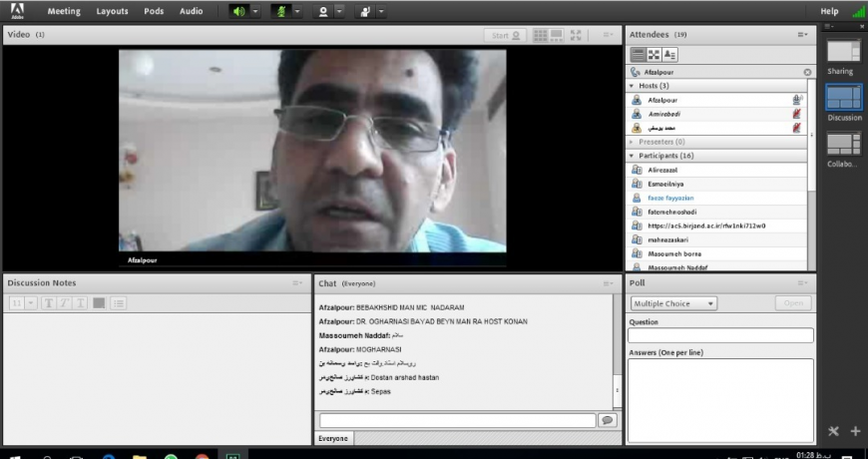Open the Attendees pod options menu
The height and width of the screenshot is (459, 868).
[x=803, y=35]
